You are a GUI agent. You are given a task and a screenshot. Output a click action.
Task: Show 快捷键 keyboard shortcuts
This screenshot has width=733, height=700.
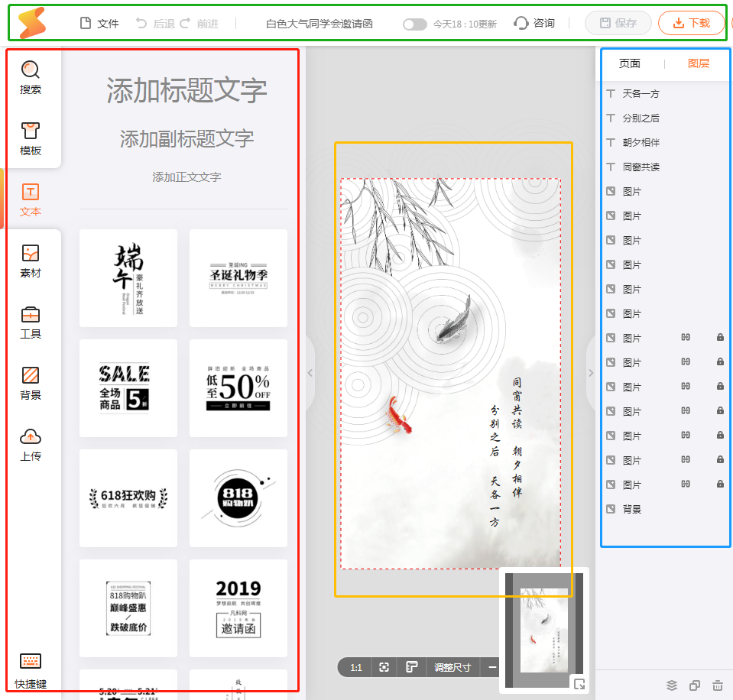[31, 672]
